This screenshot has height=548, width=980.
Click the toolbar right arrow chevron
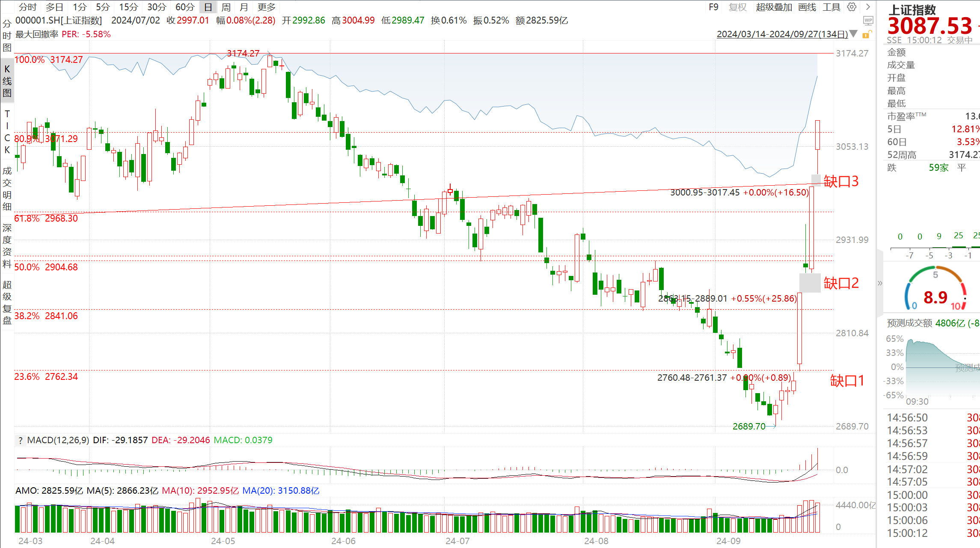coord(868,7)
